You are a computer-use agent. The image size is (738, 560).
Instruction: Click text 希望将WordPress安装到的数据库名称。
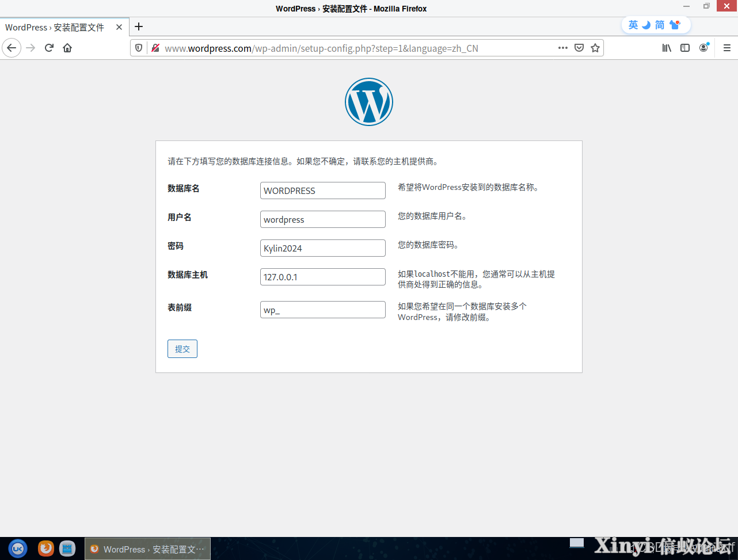[469, 188]
